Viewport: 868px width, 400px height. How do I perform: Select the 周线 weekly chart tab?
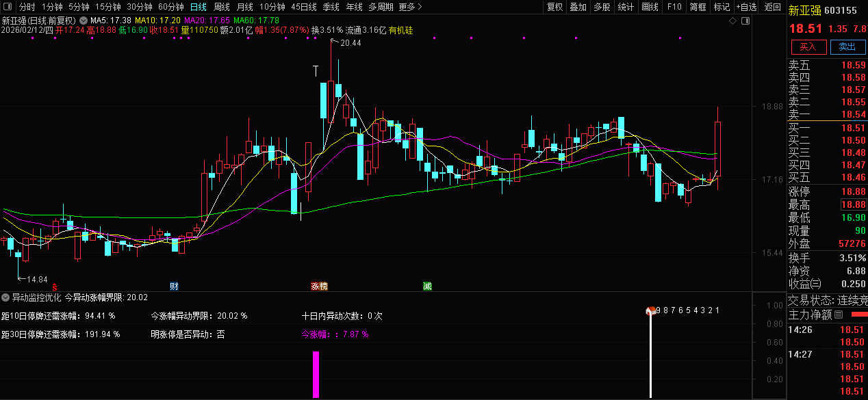coord(222,7)
